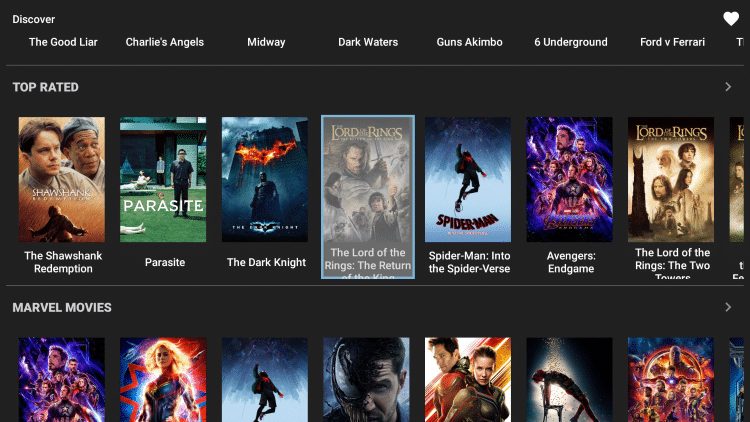The width and height of the screenshot is (750, 422).
Task: Click 'The Dark Knight' title text
Action: click(266, 262)
